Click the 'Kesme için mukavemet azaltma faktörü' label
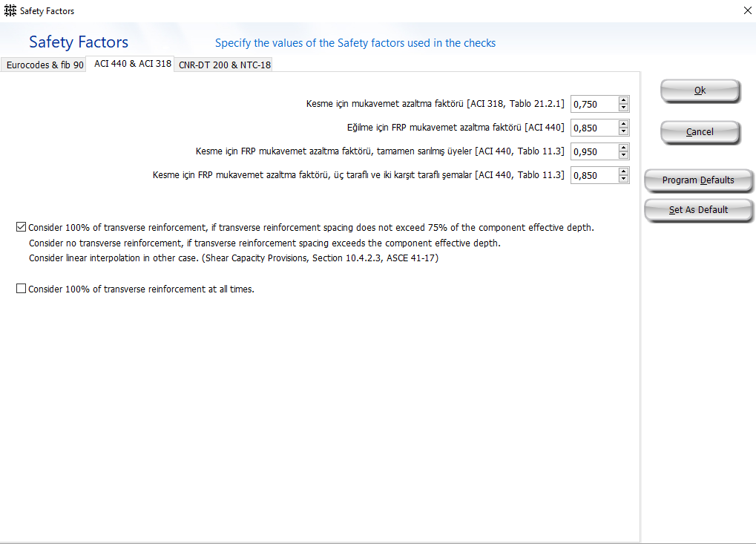 tap(435, 104)
